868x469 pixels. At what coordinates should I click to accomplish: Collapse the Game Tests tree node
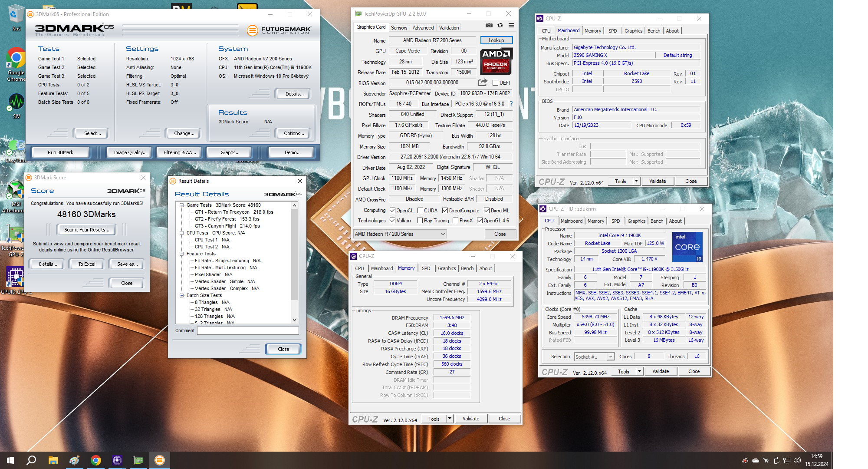click(x=182, y=205)
